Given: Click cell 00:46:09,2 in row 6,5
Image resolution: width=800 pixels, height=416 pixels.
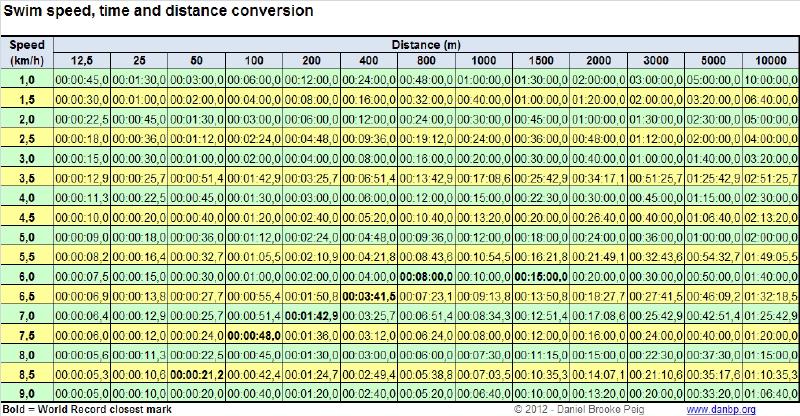Looking at the screenshot, I should click(x=713, y=296).
